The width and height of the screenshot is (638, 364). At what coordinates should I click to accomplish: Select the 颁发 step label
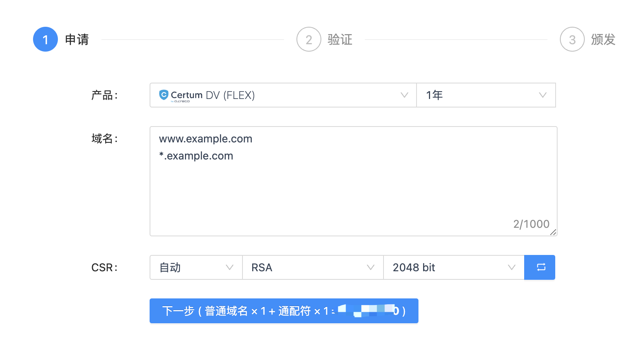[603, 40]
